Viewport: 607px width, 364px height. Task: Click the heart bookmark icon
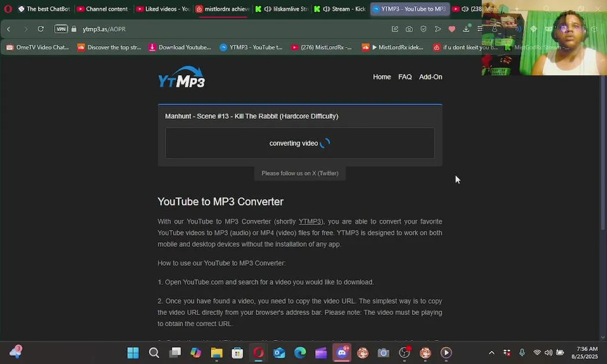(x=452, y=29)
